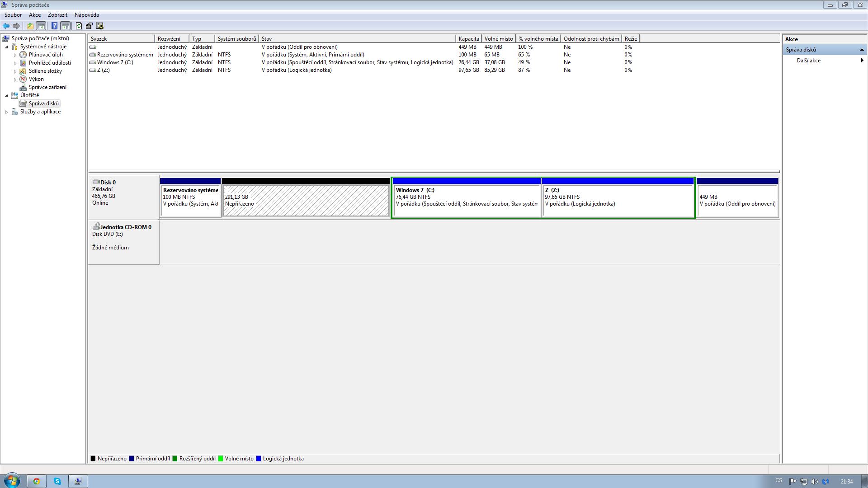The image size is (868, 488).
Task: Select the Z (Z:) 97,65 GB partition block
Action: 618,197
